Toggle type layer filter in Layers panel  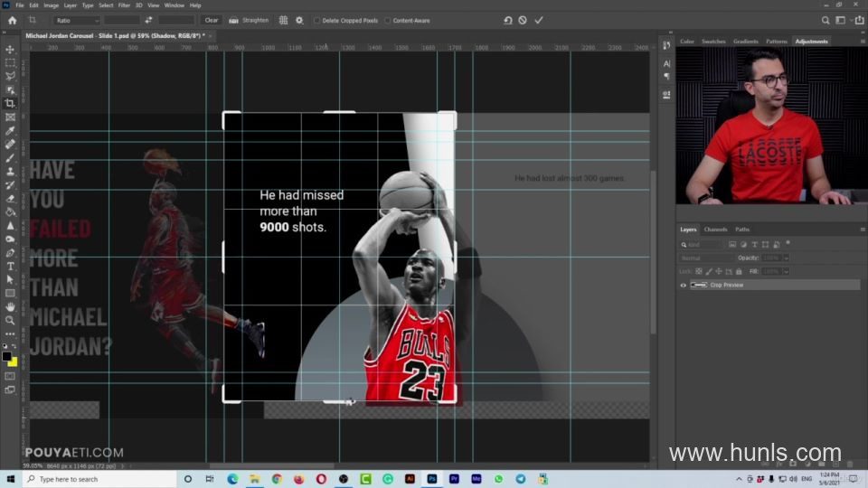coord(754,245)
